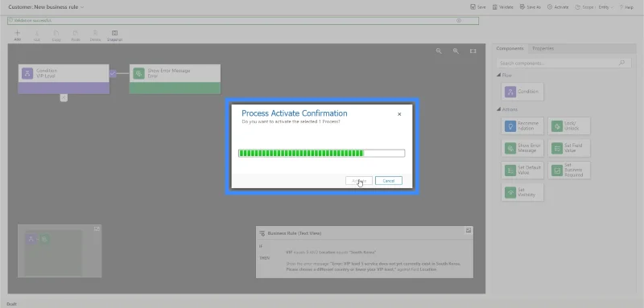This screenshot has height=308, width=644.
Task: Select the Lock/Unlock component tile
Action: [569, 126]
